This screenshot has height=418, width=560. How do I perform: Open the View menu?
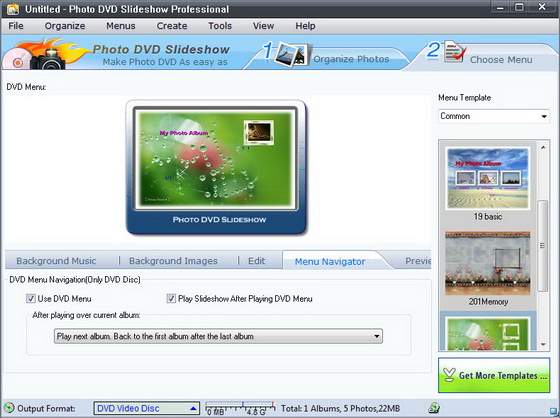pos(264,26)
